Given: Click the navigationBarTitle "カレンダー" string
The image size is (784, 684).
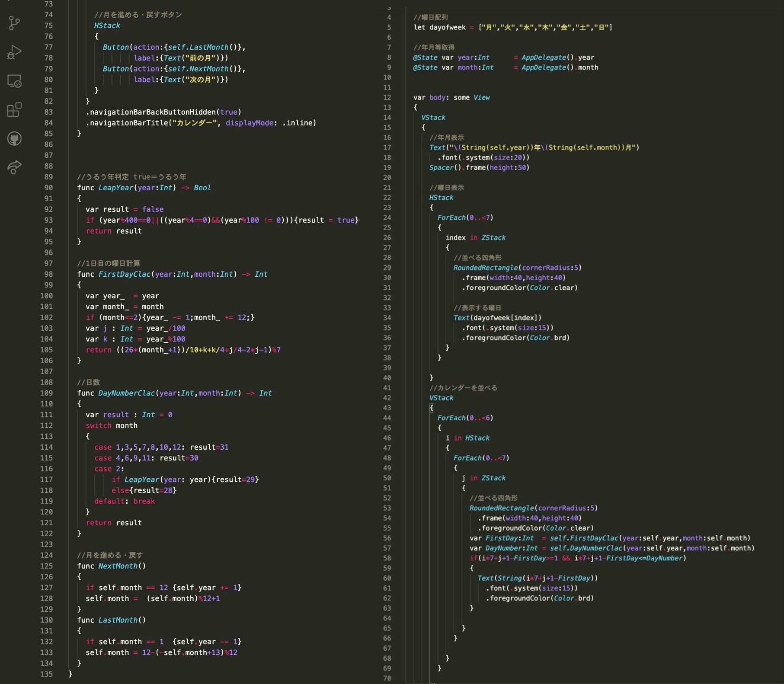Looking at the screenshot, I should click(x=195, y=123).
